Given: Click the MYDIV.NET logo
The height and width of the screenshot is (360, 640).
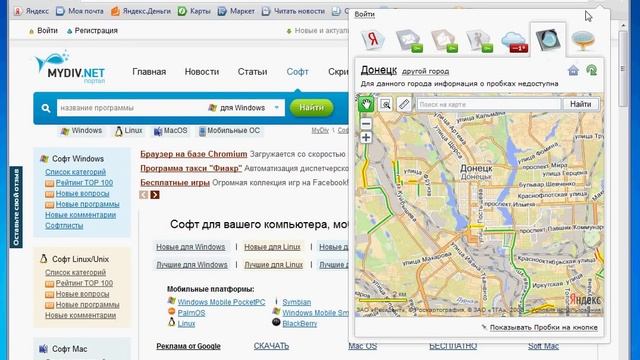Looking at the screenshot, I should click(x=70, y=67).
